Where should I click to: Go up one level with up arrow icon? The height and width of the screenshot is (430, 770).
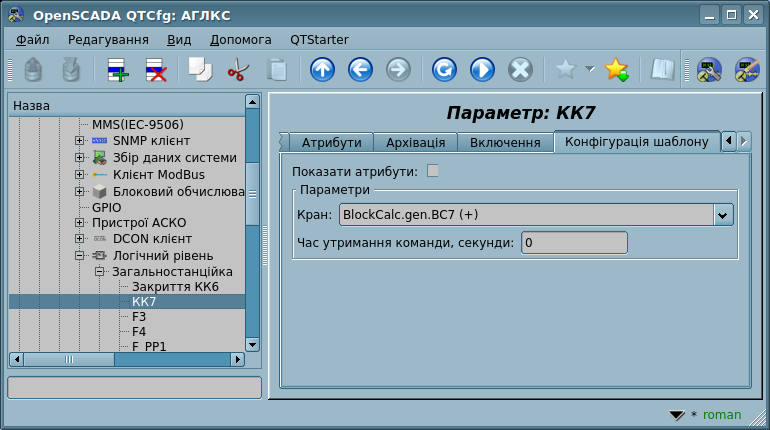point(322,70)
